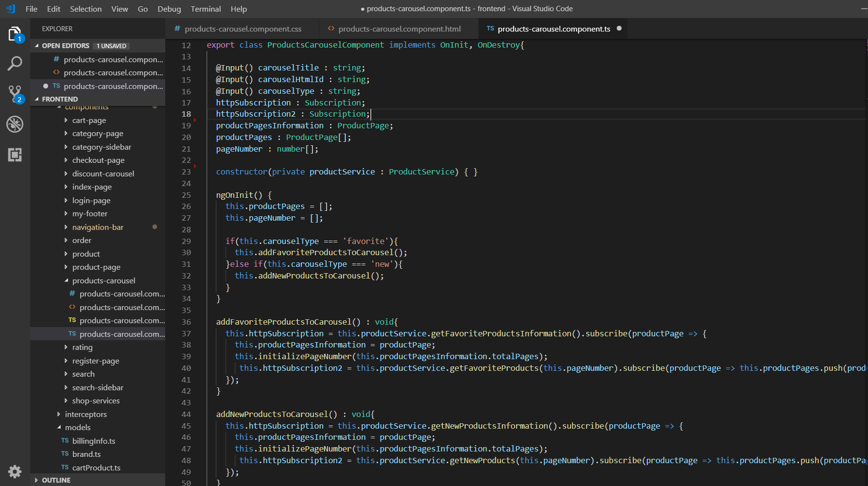
Task: Open the View menu
Action: point(120,9)
